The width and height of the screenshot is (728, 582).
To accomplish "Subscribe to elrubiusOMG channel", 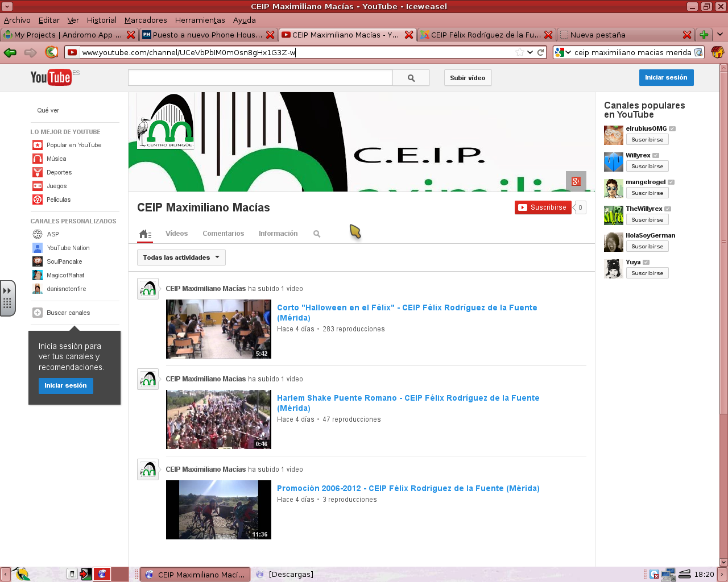I will pyautogui.click(x=647, y=139).
